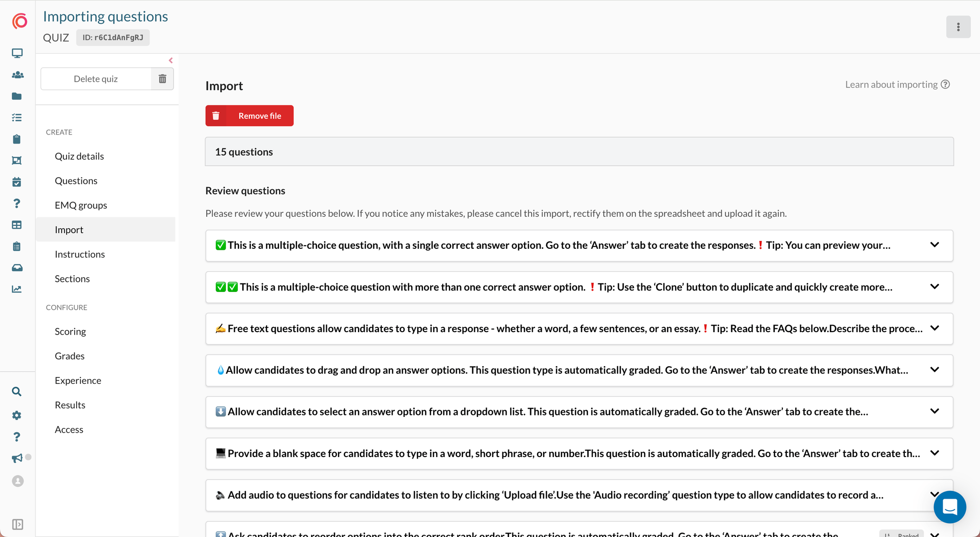Toggle sidebar panel icon at bottom left
The image size is (980, 537).
[18, 524]
